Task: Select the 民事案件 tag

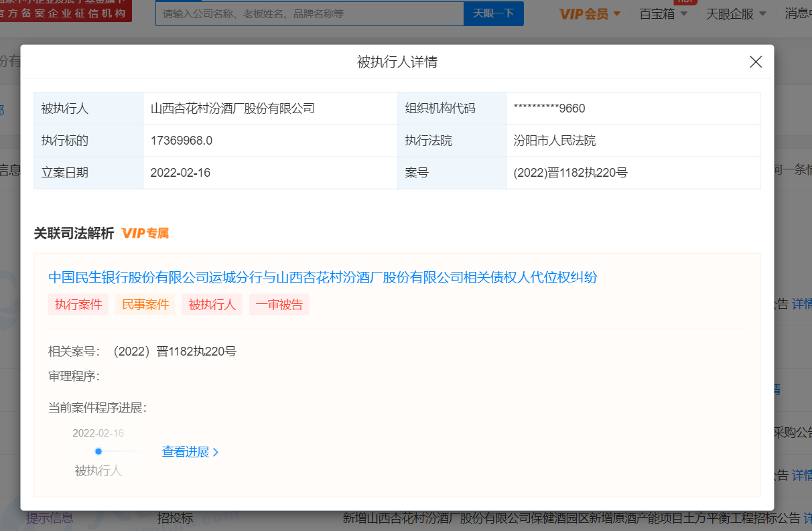Action: (145, 305)
